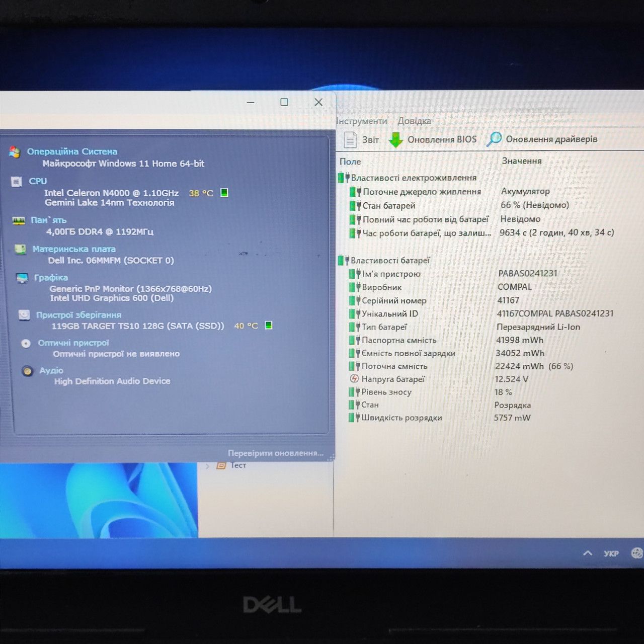Click the Оновлення драйверів toolbar label
Screen dimensions: 644x644
pos(551,139)
